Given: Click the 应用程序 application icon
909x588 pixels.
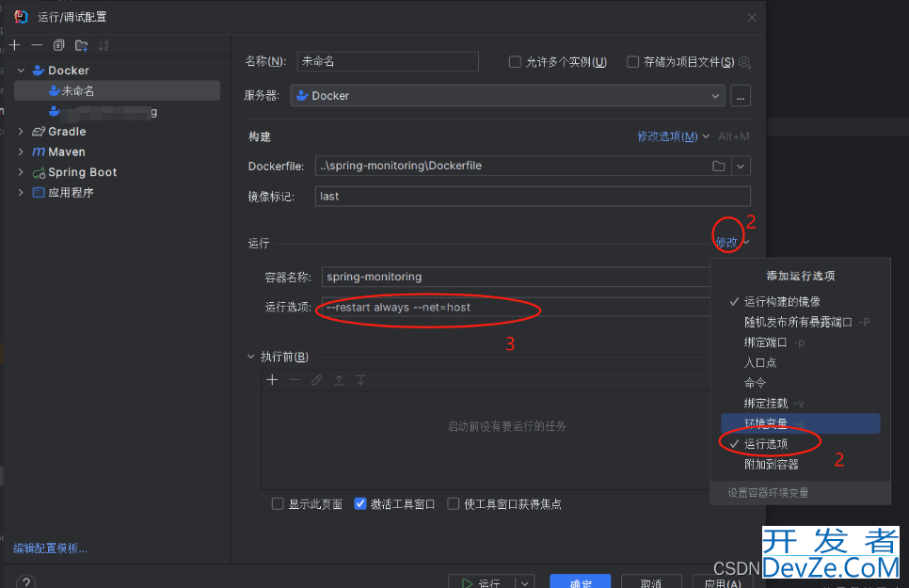Looking at the screenshot, I should pyautogui.click(x=39, y=193).
